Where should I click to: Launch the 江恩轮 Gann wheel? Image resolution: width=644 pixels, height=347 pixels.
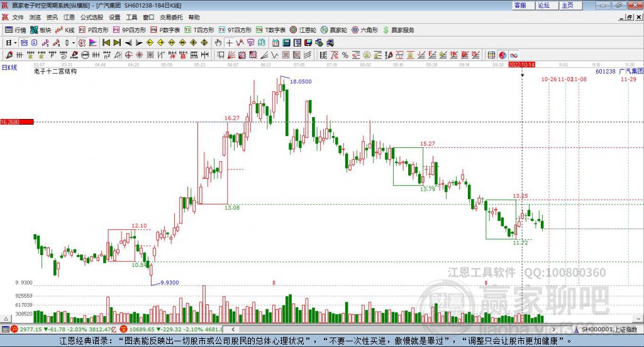[x=303, y=30]
